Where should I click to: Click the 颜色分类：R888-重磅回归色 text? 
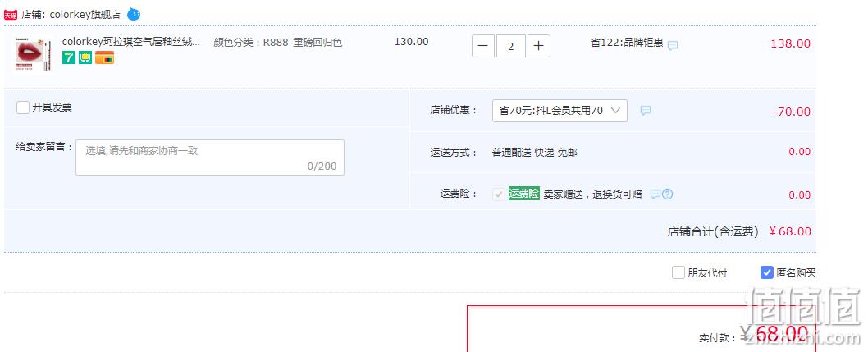(x=278, y=42)
